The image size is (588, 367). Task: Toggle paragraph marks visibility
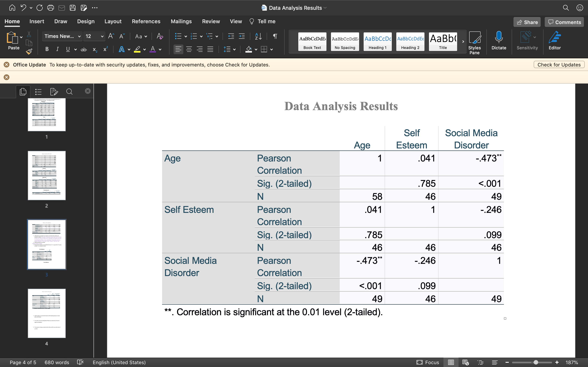point(275,36)
